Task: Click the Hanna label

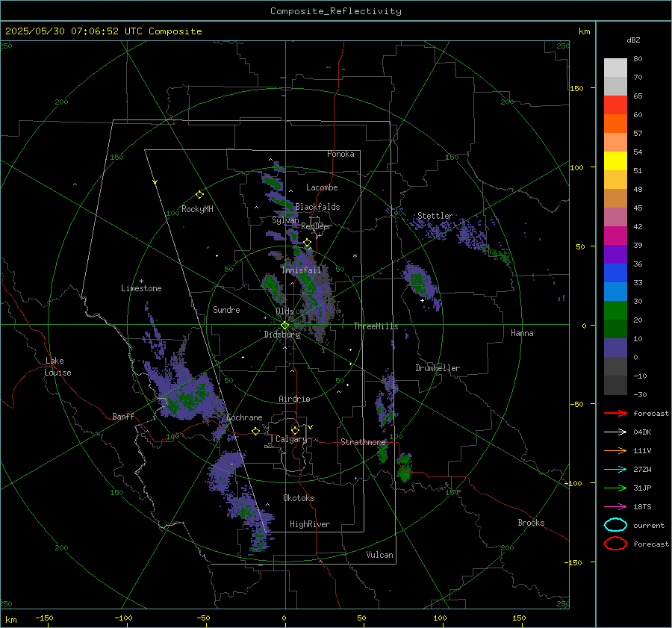Action: click(522, 333)
